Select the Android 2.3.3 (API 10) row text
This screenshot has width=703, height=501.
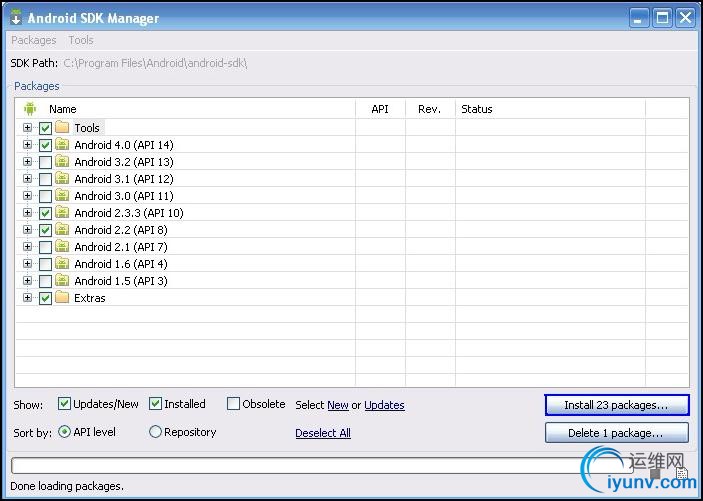[129, 213]
